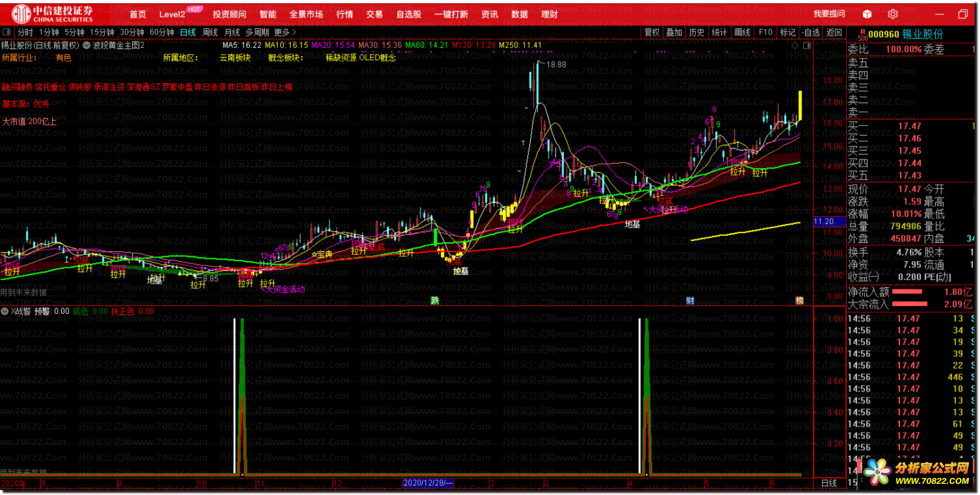This screenshot has height=495, width=980.
Task: Click stock code 000960
Action: coord(884,34)
